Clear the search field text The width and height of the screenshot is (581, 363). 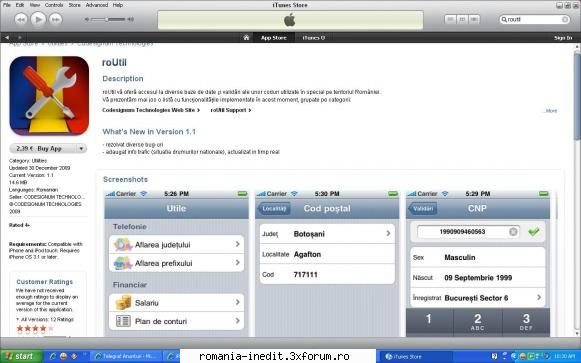click(565, 19)
